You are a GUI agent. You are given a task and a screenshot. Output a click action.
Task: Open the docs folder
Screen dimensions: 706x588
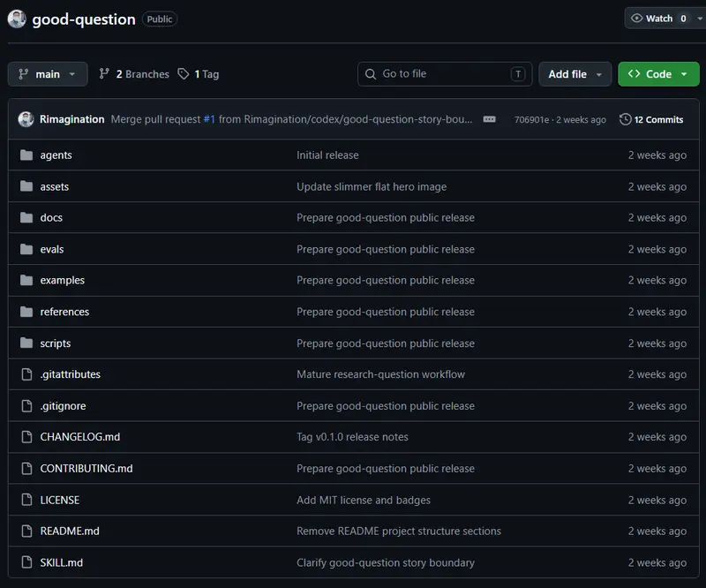(51, 217)
